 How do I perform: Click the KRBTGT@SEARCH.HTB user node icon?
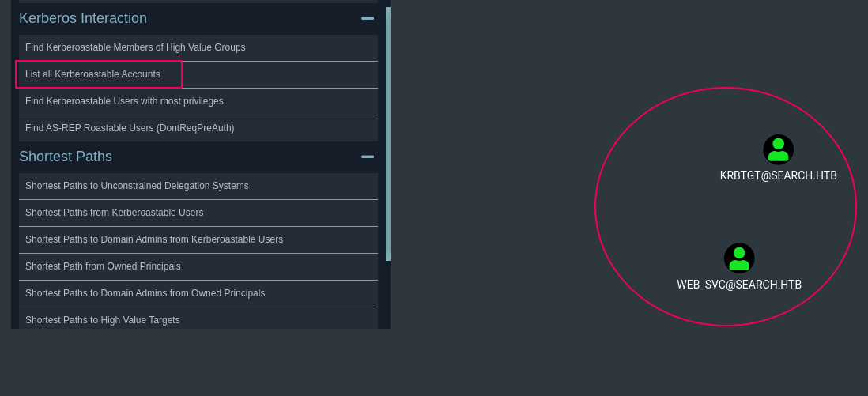tap(778, 149)
